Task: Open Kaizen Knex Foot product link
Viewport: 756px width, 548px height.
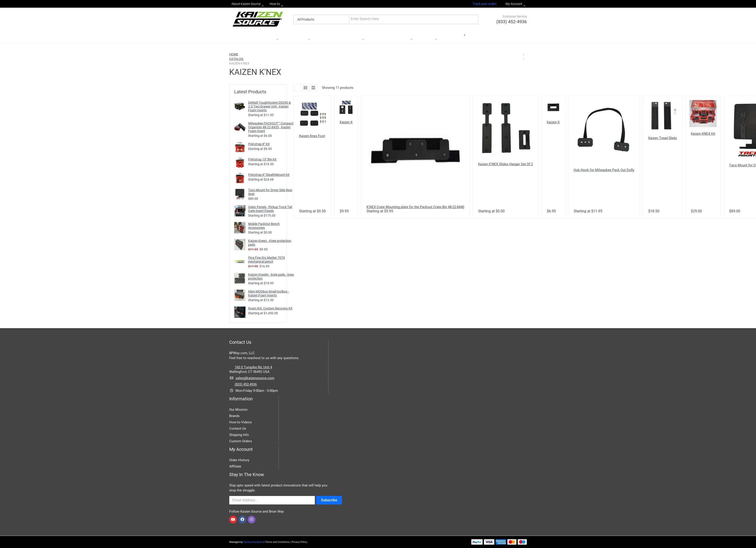Action: point(312,136)
